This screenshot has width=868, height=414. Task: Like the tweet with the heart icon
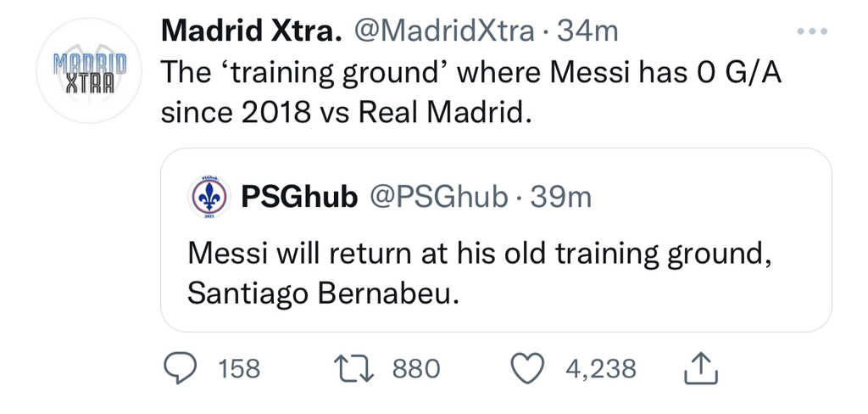pos(530,368)
